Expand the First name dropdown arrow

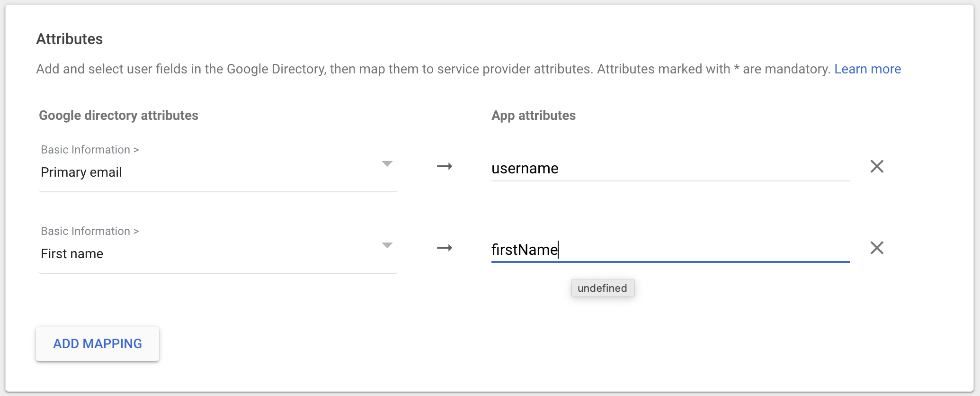387,245
